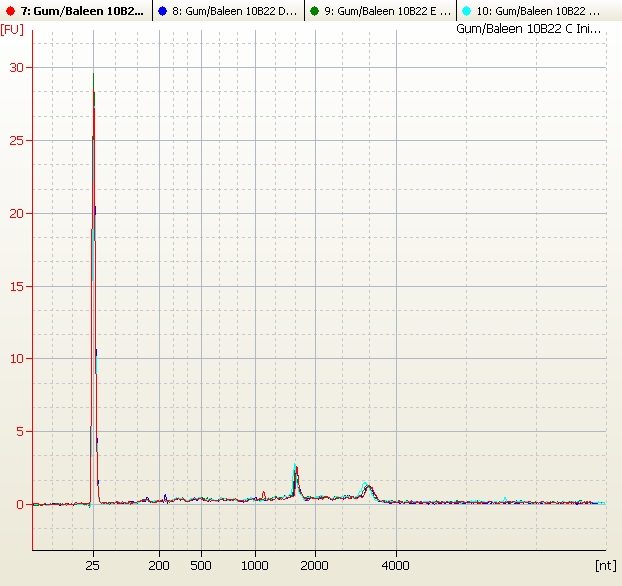Click the [FU] y-axis unit label

(x=12, y=30)
